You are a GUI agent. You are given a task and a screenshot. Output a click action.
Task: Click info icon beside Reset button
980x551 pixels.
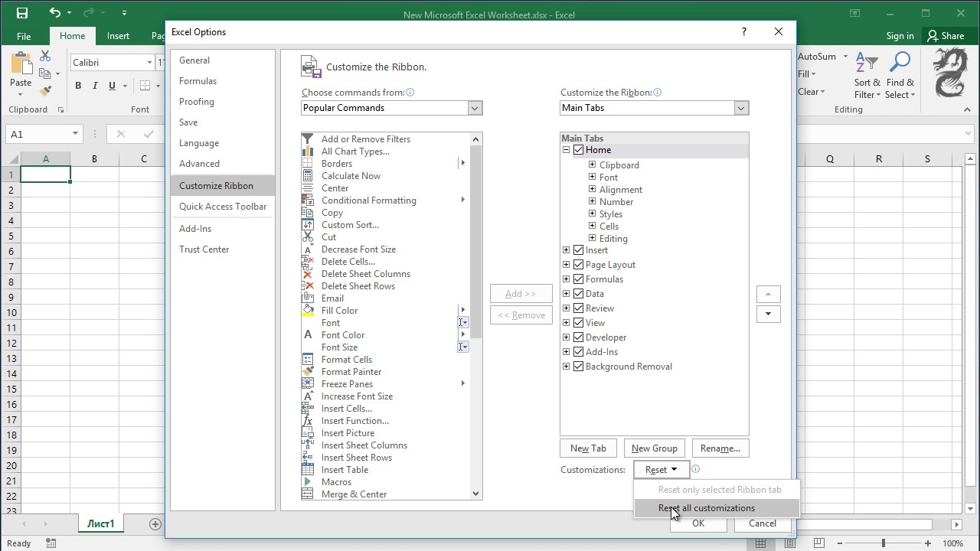point(695,469)
